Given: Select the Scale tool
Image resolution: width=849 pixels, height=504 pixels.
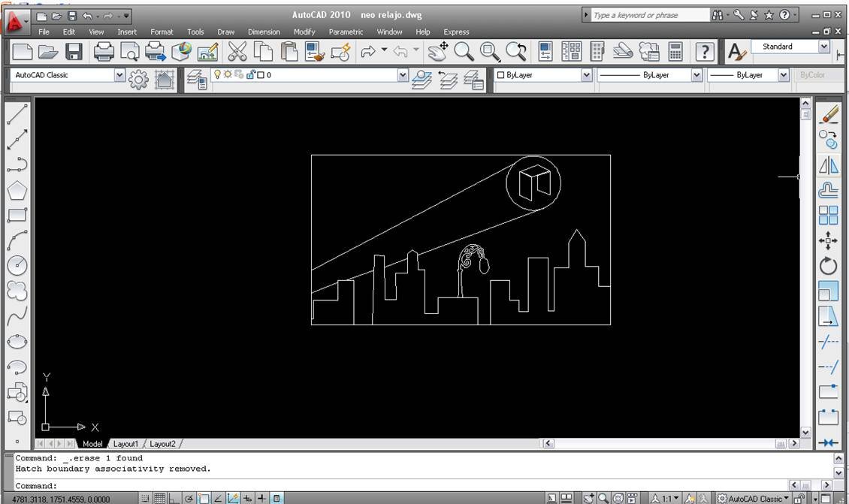Looking at the screenshot, I should 829,291.
